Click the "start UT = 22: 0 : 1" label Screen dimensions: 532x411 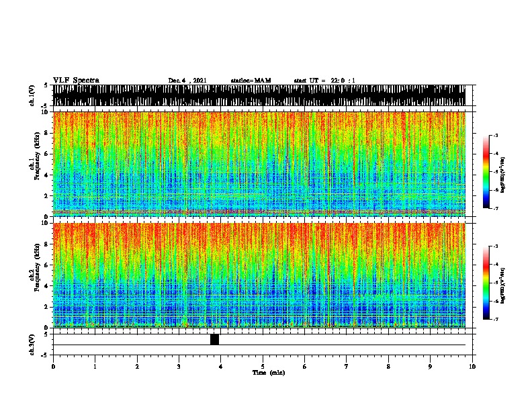[x=324, y=81]
